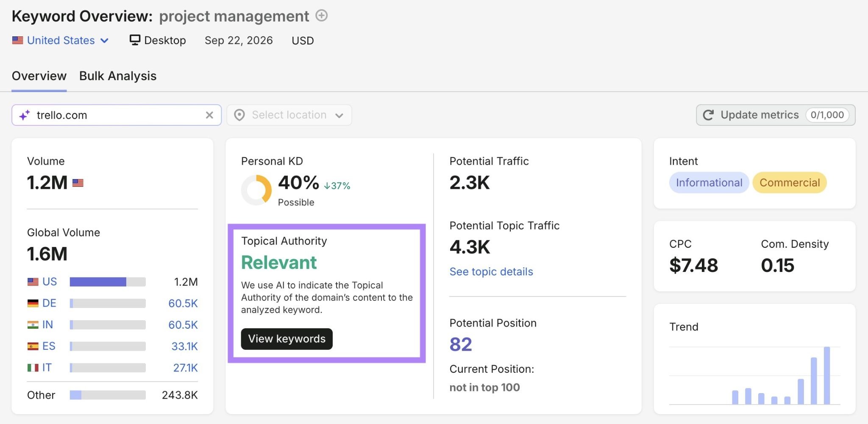Click the refresh icon in Update metrics
The image size is (868, 424).
click(x=708, y=115)
